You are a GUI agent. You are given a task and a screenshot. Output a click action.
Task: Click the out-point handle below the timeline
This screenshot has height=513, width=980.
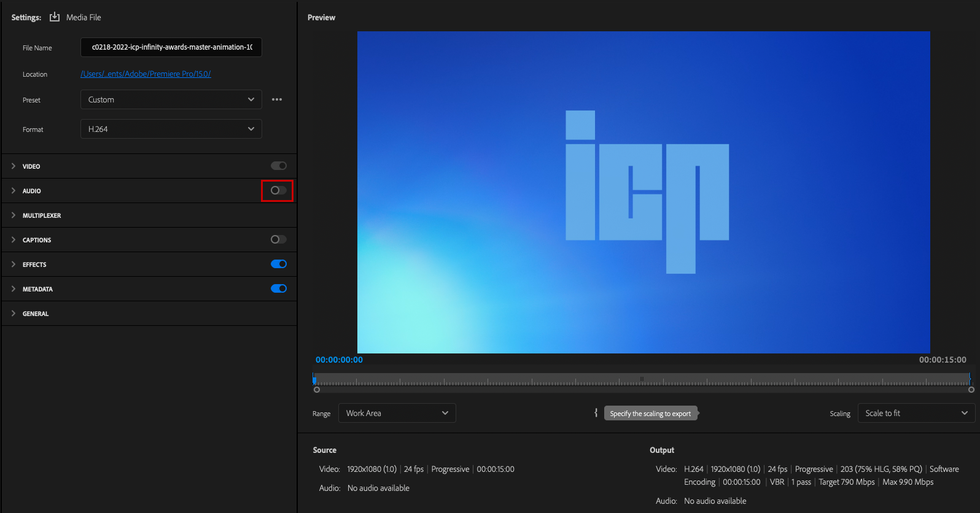click(x=971, y=390)
